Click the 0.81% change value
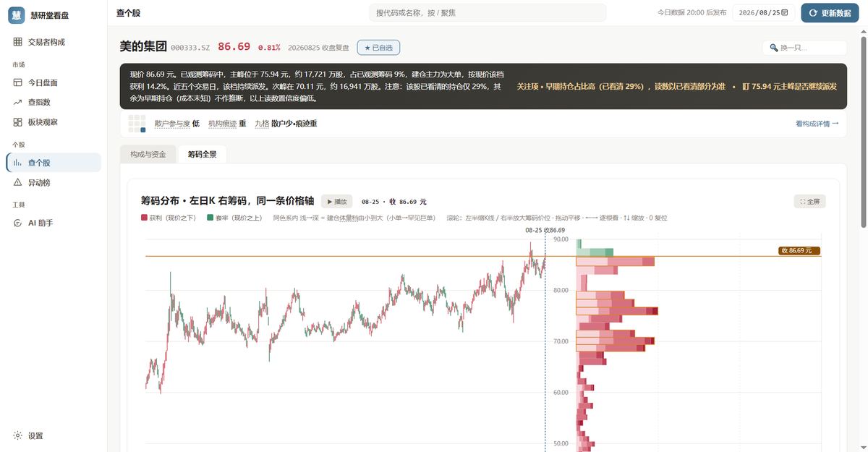Viewport: 868px width, 452px height. pos(269,48)
